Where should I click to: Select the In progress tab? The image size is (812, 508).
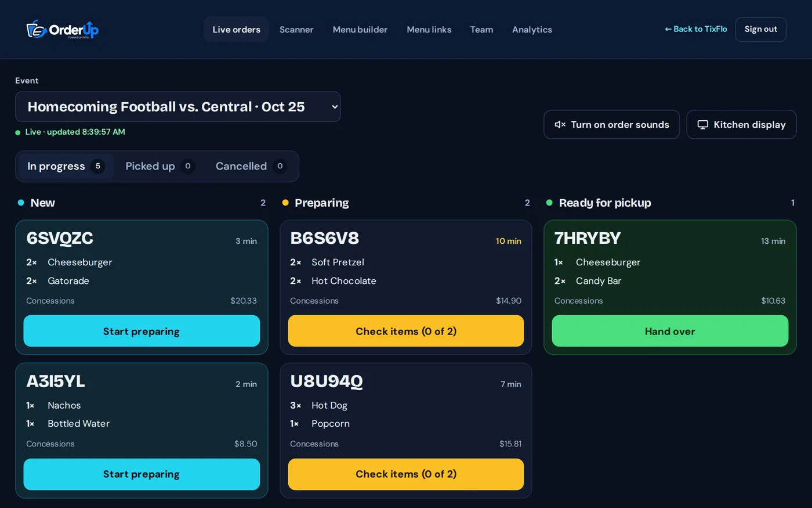click(x=66, y=167)
